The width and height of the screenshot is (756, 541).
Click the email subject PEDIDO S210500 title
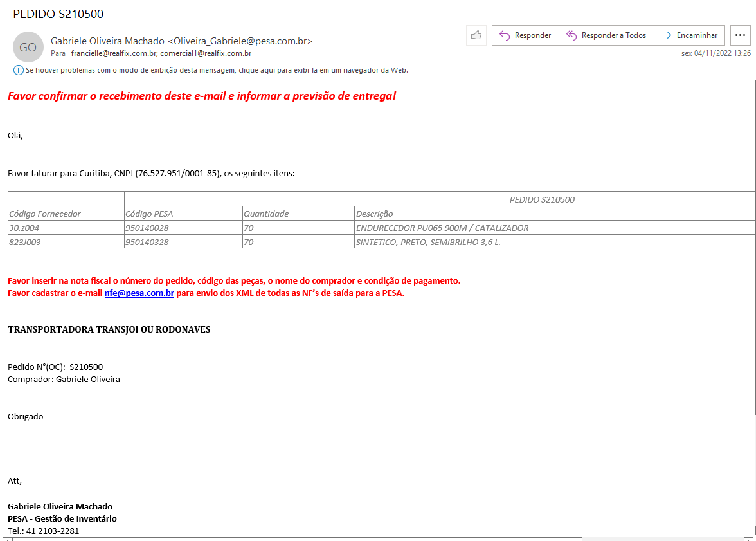point(58,14)
